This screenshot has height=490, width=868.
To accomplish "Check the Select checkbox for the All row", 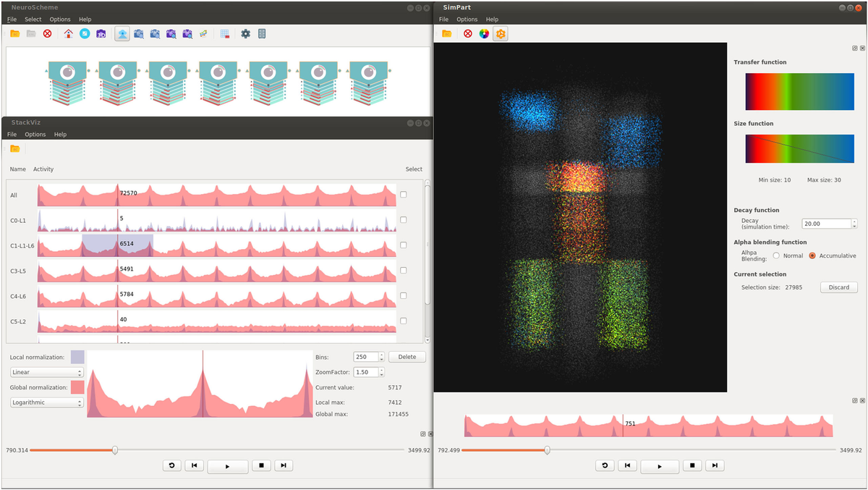I will 403,194.
